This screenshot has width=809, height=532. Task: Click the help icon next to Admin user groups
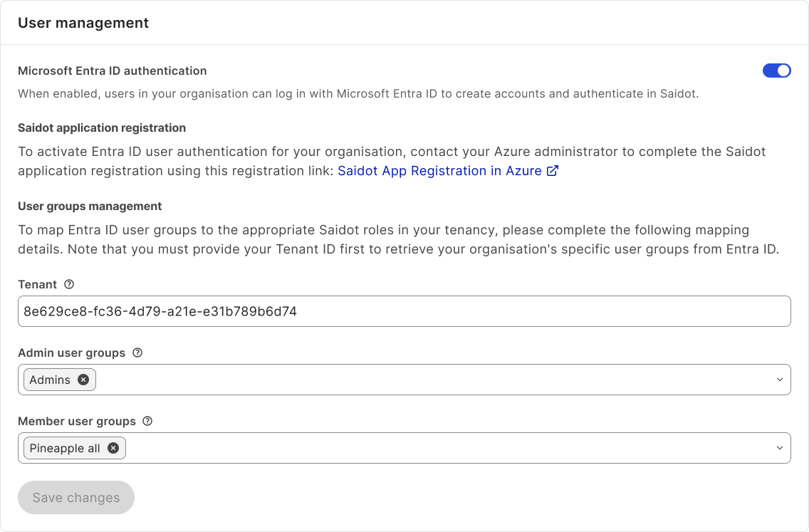coord(137,353)
